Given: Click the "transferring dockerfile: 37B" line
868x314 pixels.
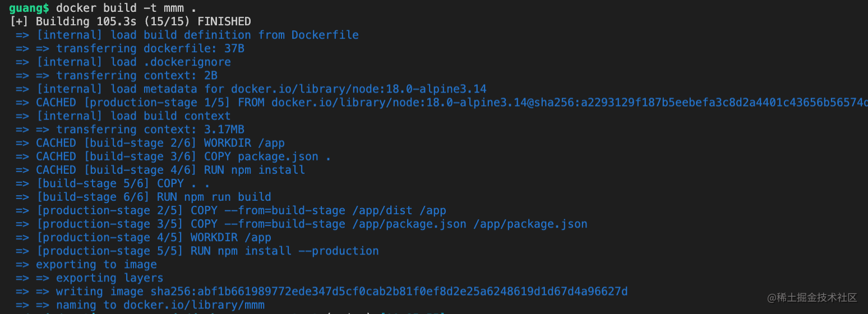Looking at the screenshot, I should coord(150,48).
